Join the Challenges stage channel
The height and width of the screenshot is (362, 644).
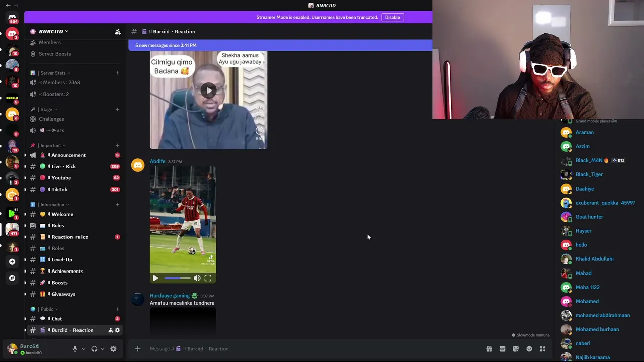point(75,119)
